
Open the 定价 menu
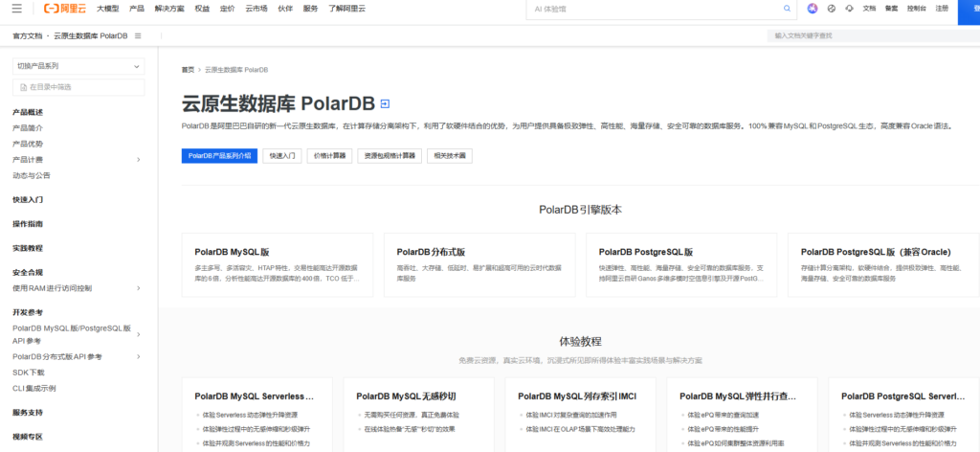[228, 9]
